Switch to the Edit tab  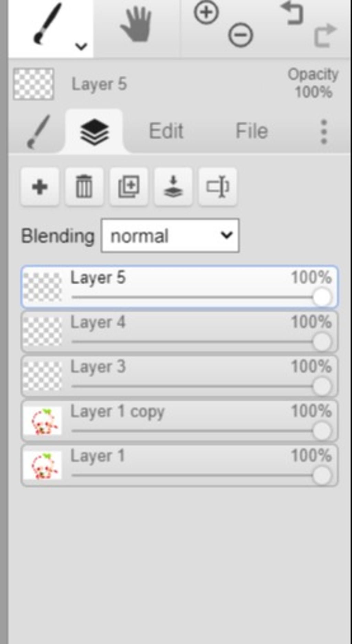click(x=166, y=131)
